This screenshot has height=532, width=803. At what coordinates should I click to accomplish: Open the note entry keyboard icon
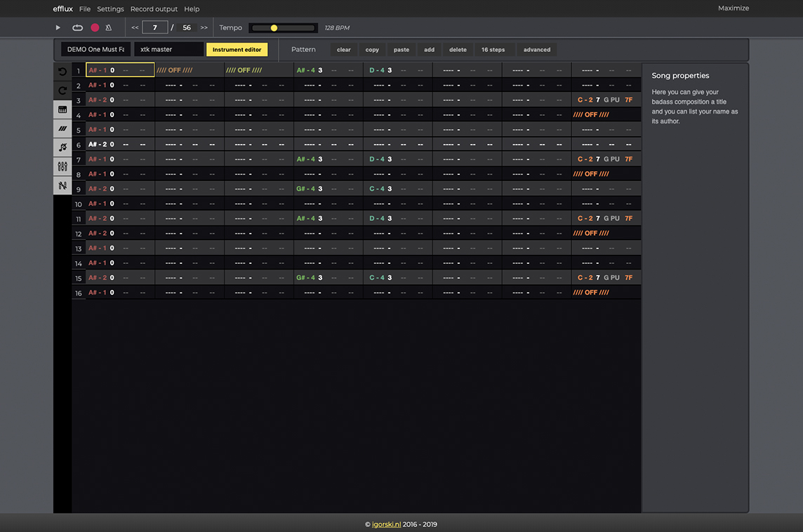(62, 109)
